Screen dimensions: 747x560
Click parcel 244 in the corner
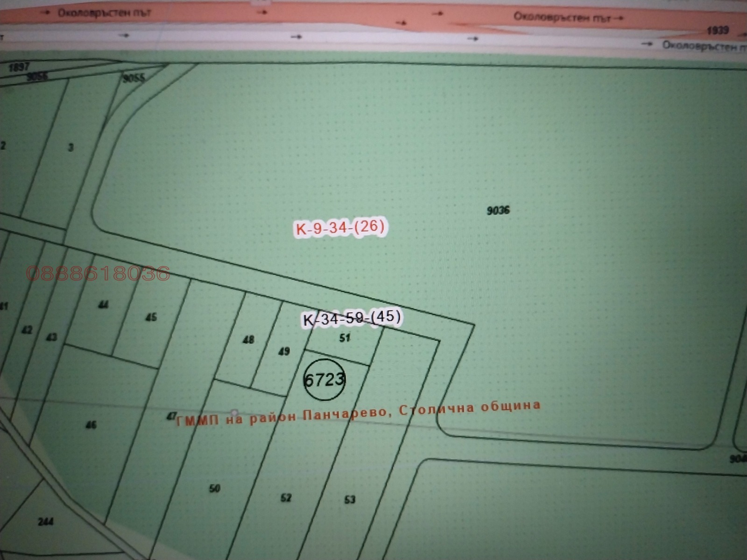point(45,521)
